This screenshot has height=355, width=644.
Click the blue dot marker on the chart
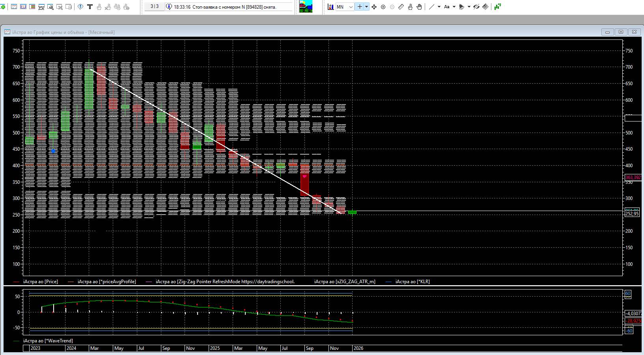tap(53, 151)
